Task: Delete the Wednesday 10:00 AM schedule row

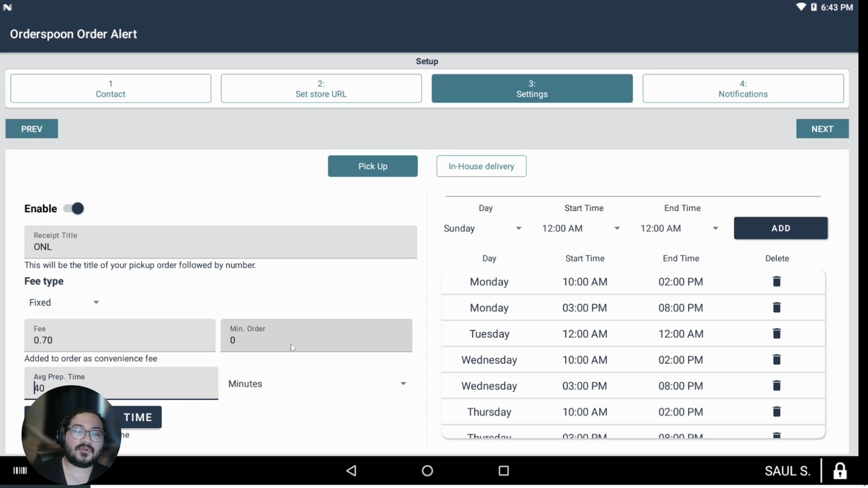Action: point(776,359)
